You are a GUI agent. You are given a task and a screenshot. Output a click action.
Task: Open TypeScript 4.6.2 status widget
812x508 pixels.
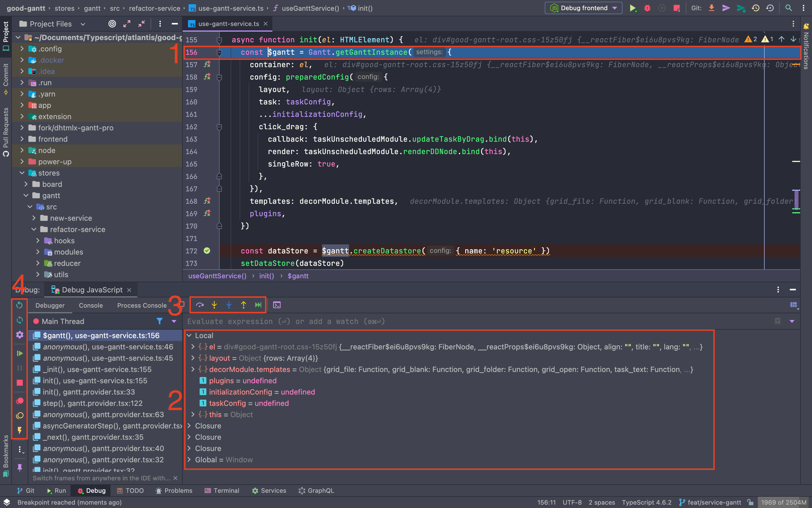coord(646,502)
